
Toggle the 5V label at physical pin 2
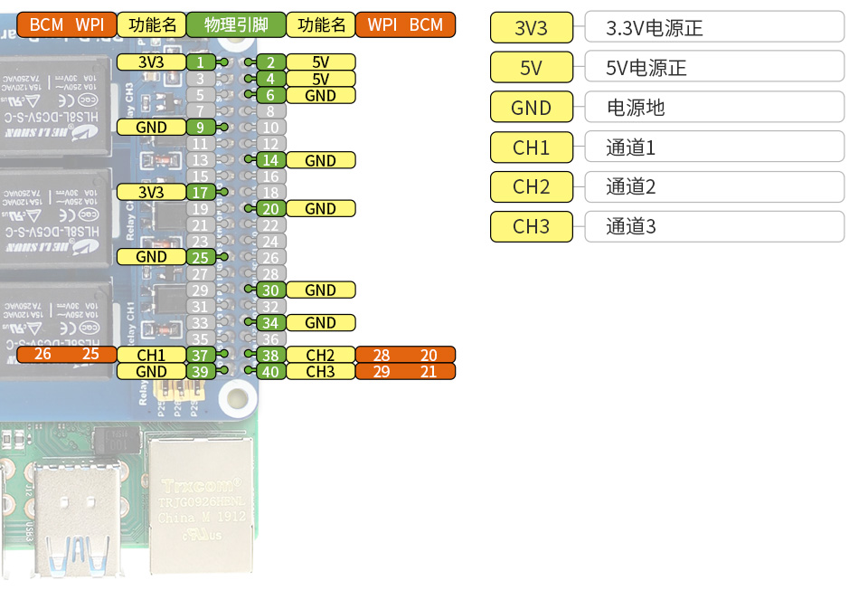coord(321,62)
